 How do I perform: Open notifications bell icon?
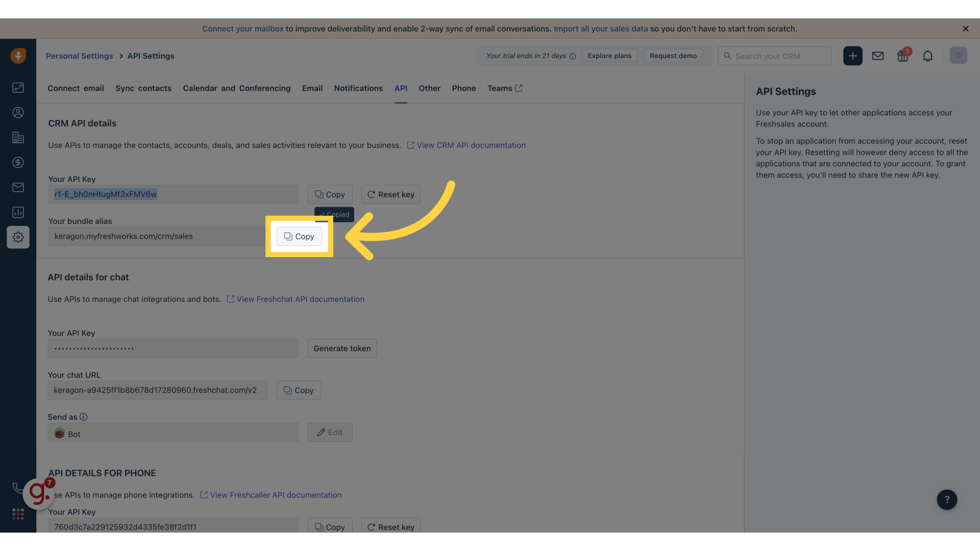click(927, 56)
